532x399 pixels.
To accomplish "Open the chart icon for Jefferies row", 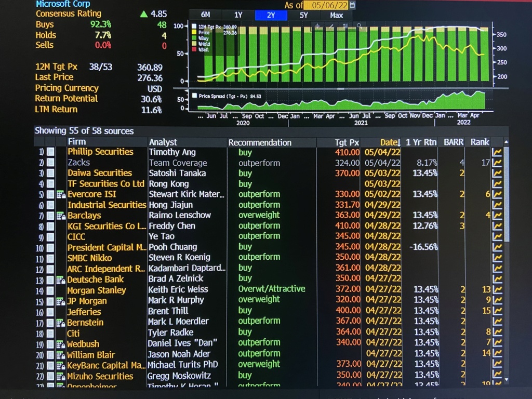I will coord(497,311).
